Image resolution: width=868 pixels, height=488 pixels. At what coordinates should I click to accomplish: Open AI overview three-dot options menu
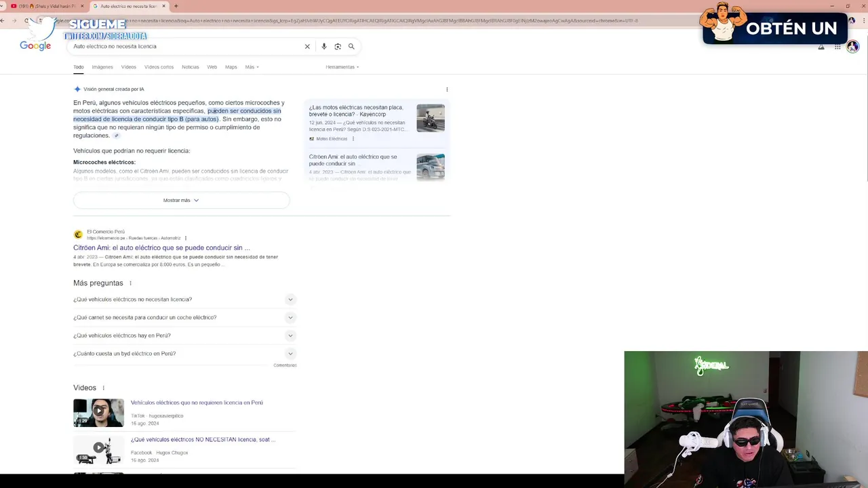tap(447, 89)
